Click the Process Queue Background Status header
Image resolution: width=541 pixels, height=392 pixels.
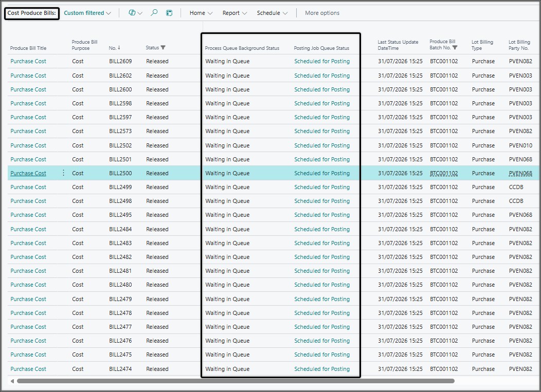(242, 48)
